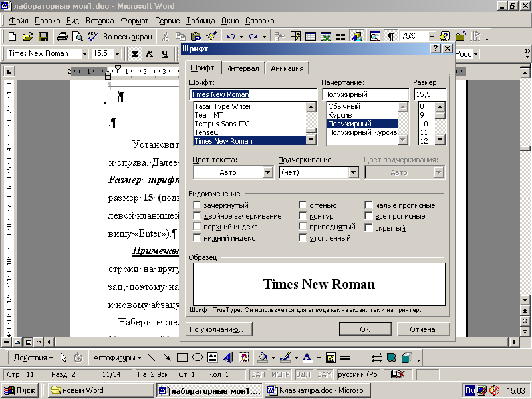
Task: Switch to the Интервал tab
Action: (242, 68)
